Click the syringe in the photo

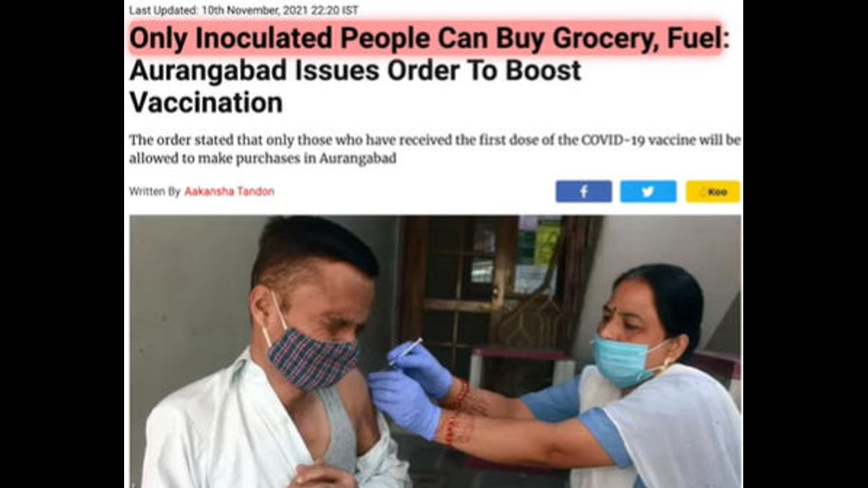406,351
